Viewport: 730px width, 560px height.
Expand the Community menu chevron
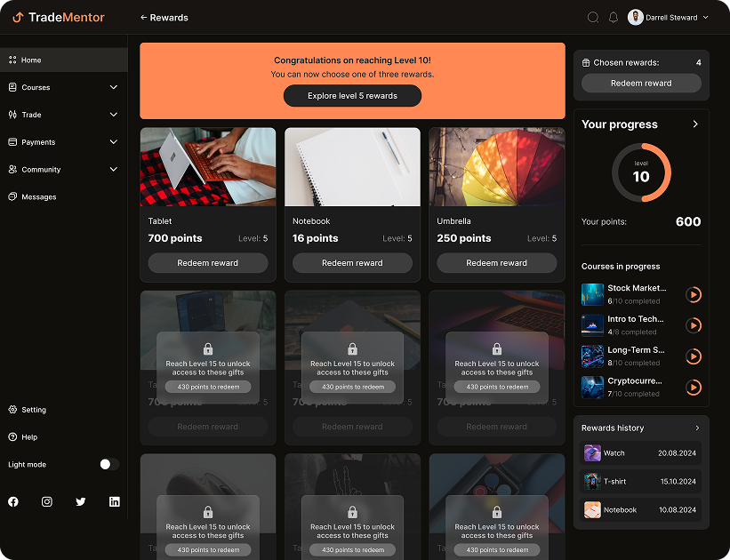click(x=114, y=170)
